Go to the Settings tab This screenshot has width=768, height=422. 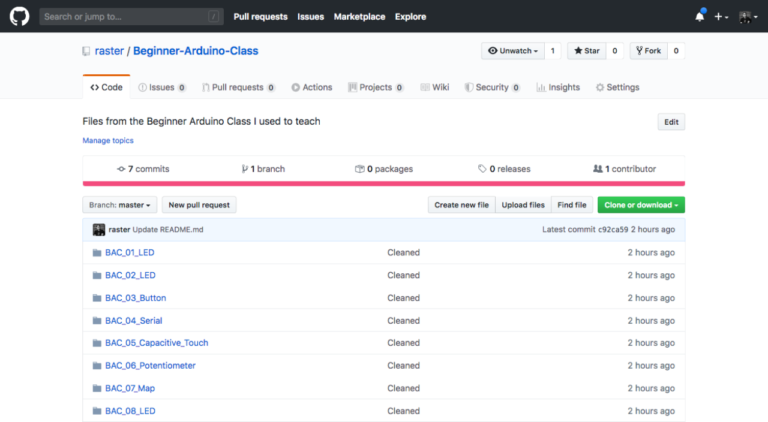point(617,88)
